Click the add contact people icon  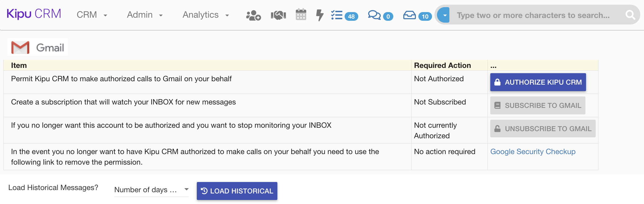coord(253,15)
